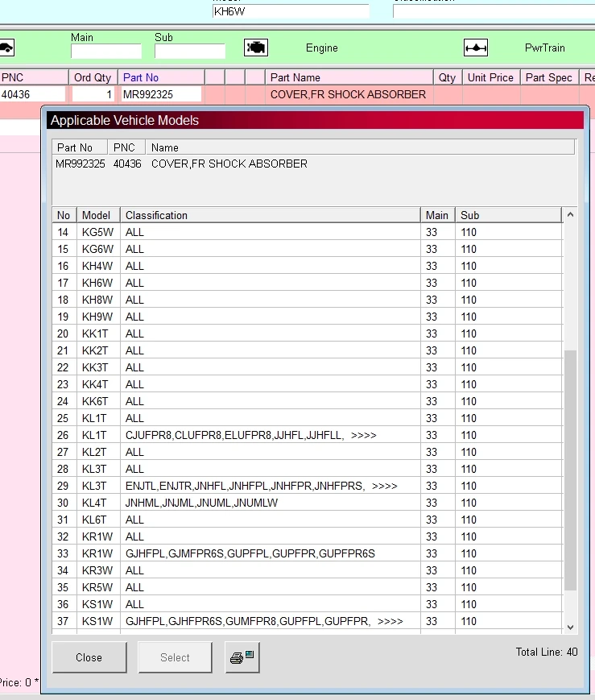
Task: Select row 31 model KL6T
Action: [307, 520]
